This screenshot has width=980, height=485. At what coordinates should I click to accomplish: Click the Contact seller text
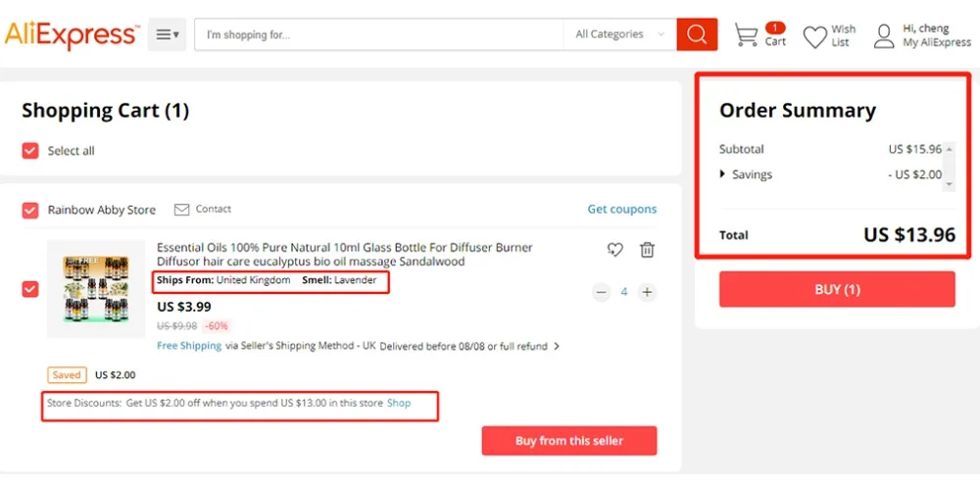click(213, 209)
